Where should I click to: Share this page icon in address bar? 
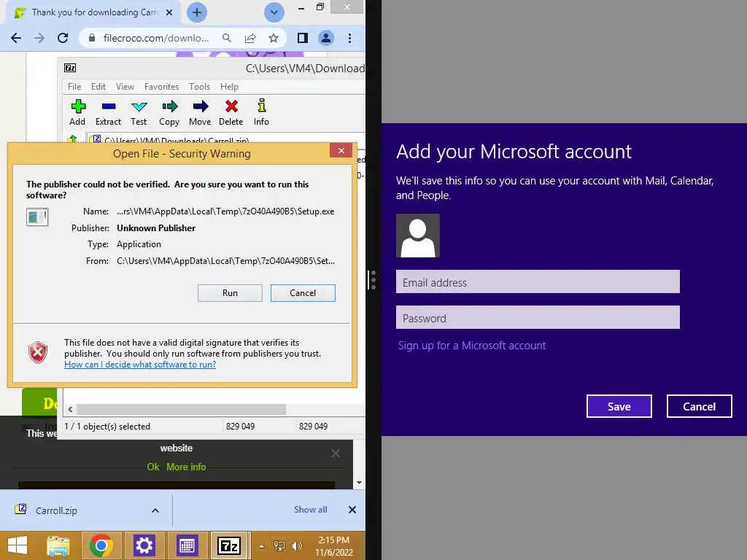250,38
